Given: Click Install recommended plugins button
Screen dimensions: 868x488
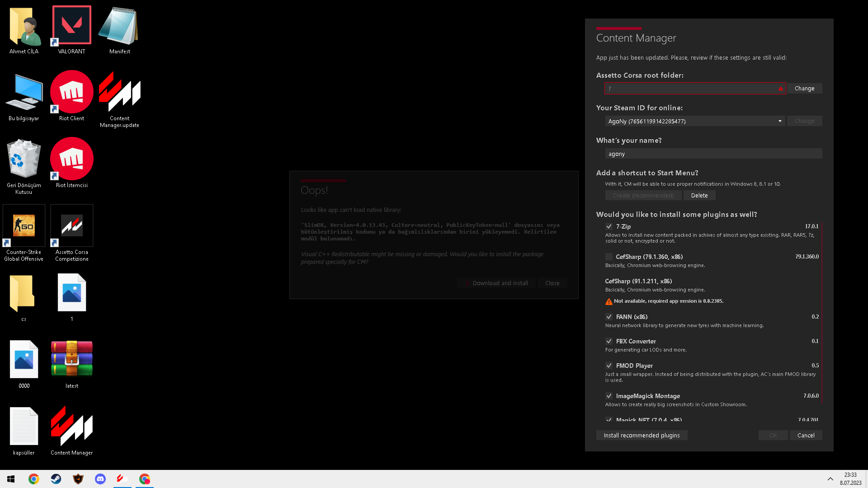Looking at the screenshot, I should pyautogui.click(x=642, y=435).
